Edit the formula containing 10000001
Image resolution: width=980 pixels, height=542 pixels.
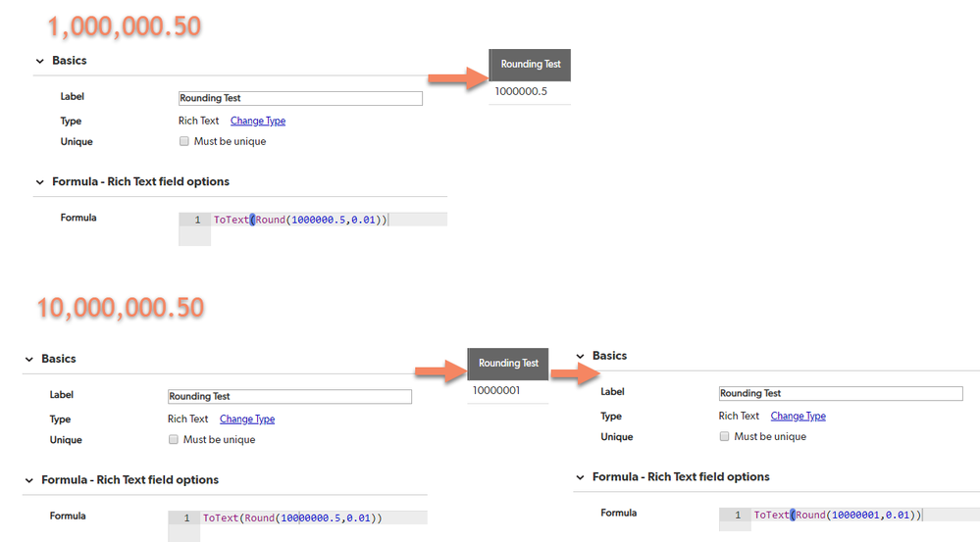(865, 515)
